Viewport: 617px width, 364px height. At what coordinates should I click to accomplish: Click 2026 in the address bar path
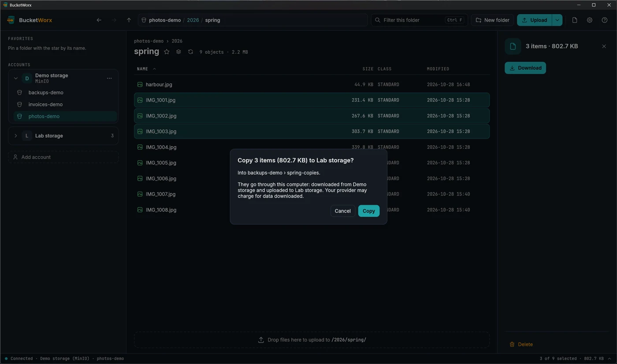(x=193, y=20)
